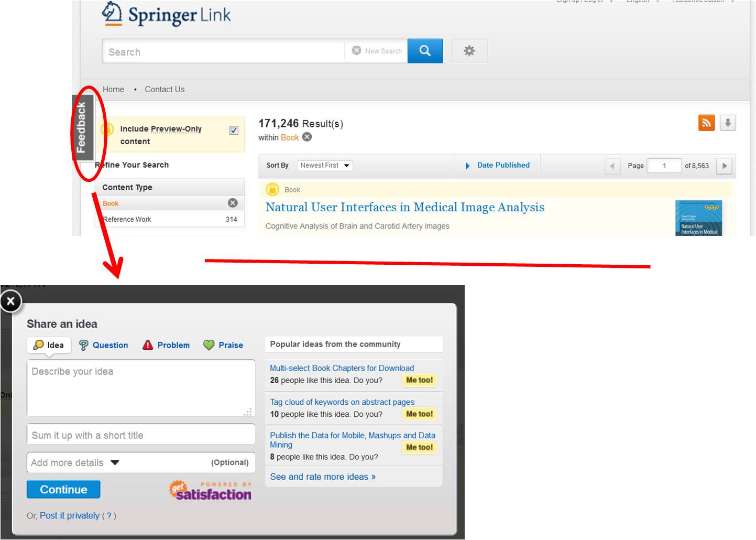Click the download results arrow icon
This screenshot has height=540, width=756.
point(728,123)
